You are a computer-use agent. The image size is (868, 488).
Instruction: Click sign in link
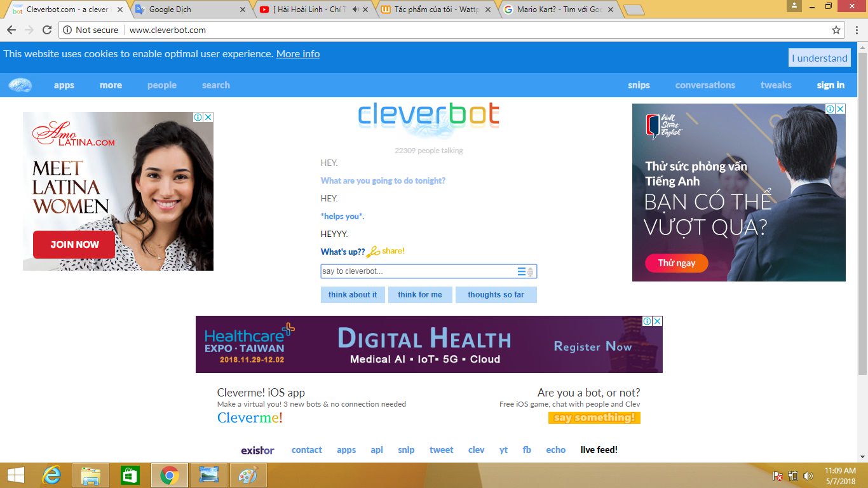click(831, 85)
